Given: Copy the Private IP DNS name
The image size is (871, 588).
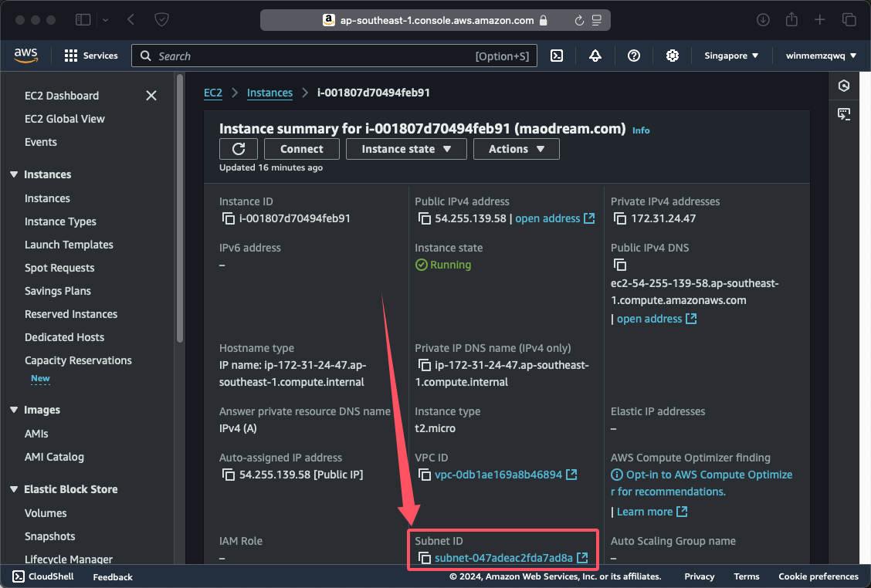Looking at the screenshot, I should (x=425, y=365).
